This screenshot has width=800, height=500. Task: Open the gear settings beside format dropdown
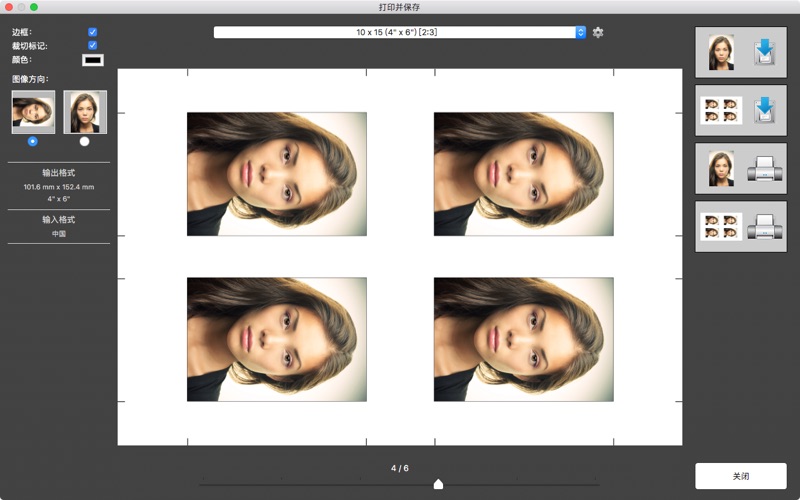[x=598, y=33]
